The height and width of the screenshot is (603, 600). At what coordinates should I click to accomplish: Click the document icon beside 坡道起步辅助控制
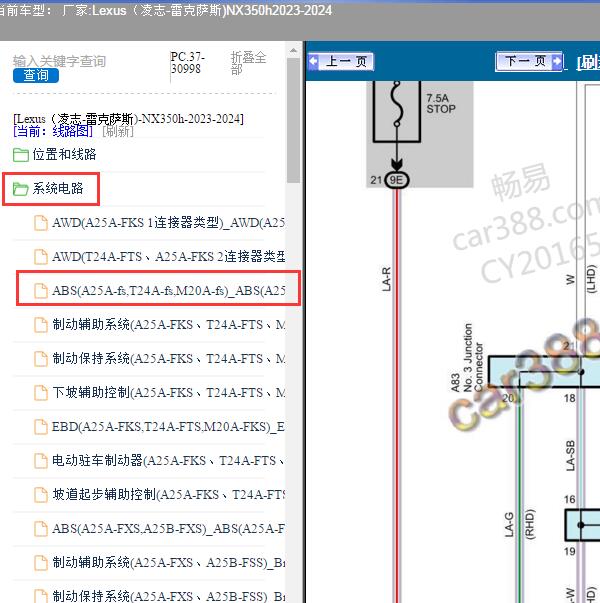point(41,495)
